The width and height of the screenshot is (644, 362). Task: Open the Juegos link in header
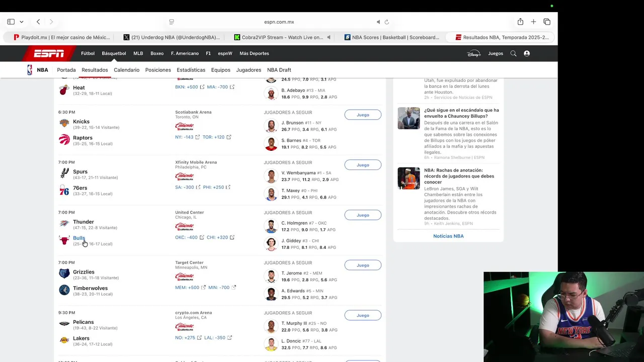coord(496,53)
